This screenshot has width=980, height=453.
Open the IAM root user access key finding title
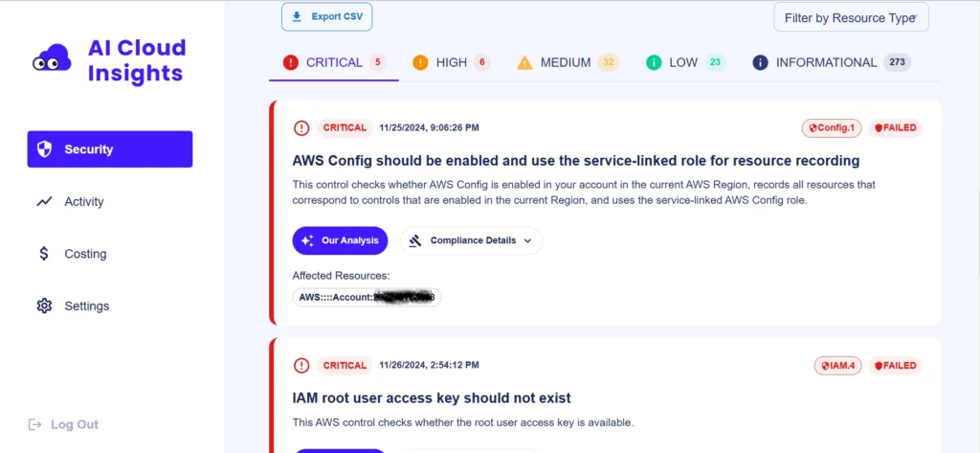coord(432,398)
